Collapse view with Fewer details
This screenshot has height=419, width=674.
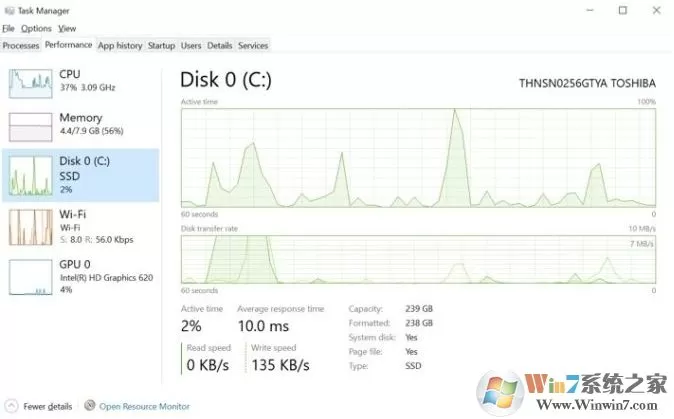pyautogui.click(x=48, y=406)
